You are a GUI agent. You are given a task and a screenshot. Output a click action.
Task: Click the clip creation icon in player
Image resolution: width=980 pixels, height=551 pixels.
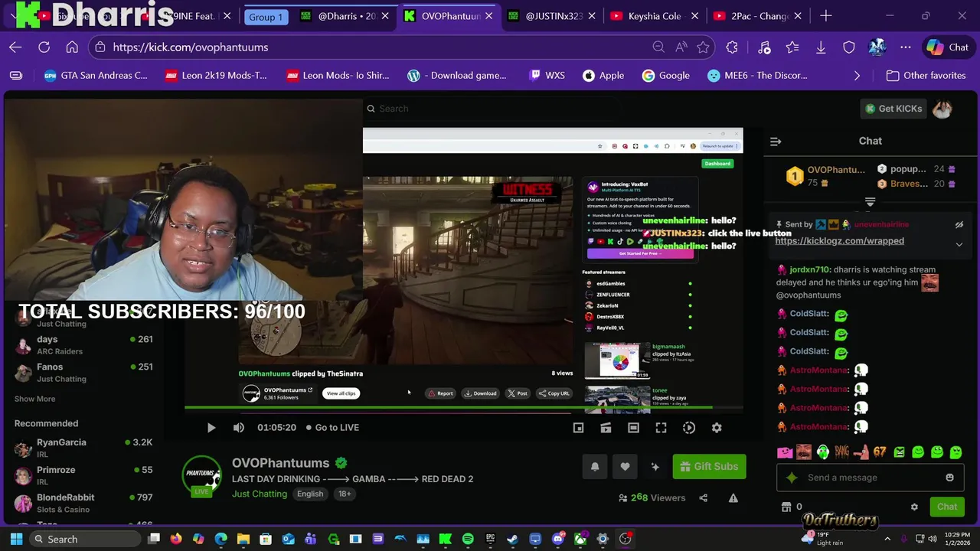coord(606,428)
